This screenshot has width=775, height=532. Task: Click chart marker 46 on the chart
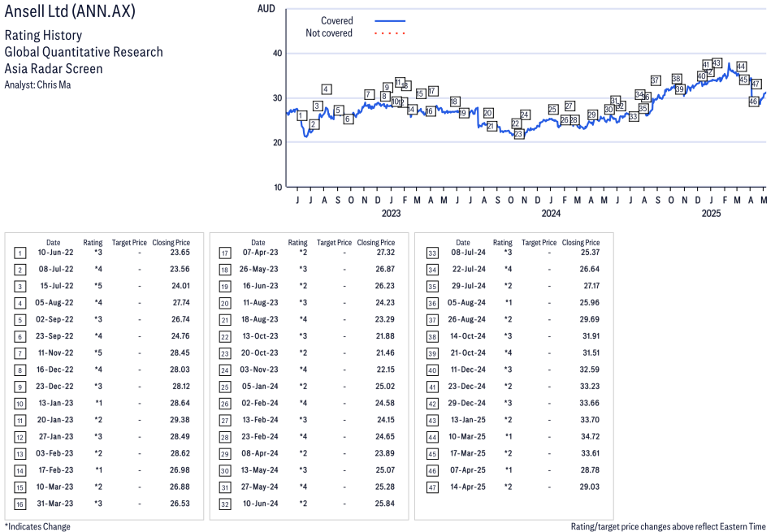pos(753,102)
